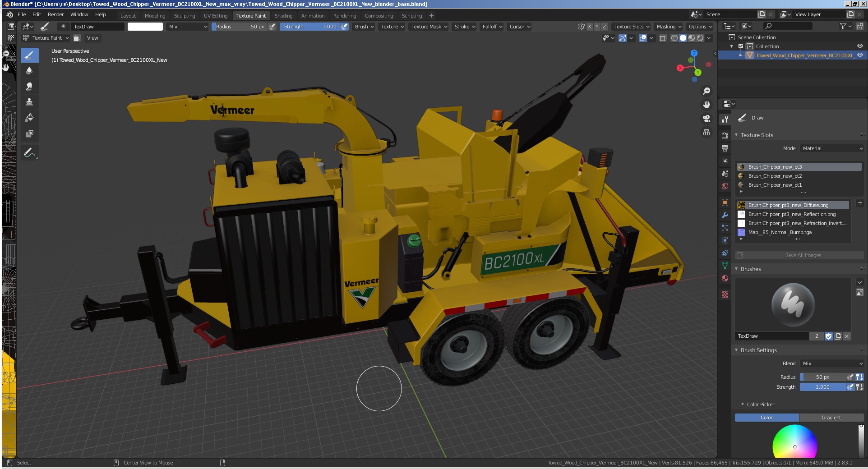The height and width of the screenshot is (469, 868).
Task: Toggle Y axis symmetry
Action: click(597, 27)
